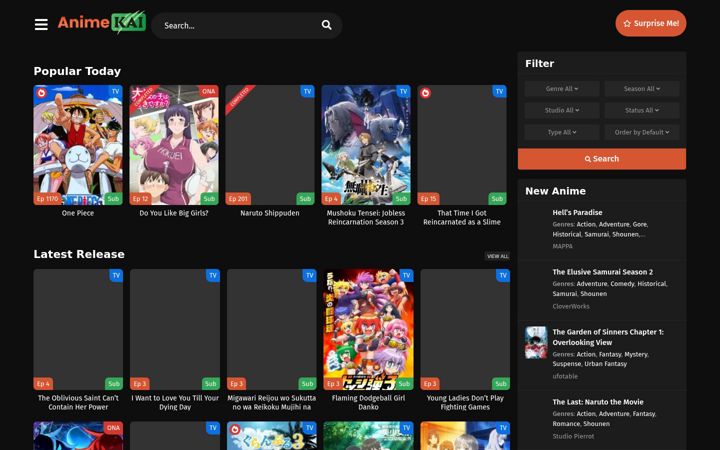Open the Garden of Sinners small thumbnail
This screenshot has width=720, height=450.
[x=536, y=343]
